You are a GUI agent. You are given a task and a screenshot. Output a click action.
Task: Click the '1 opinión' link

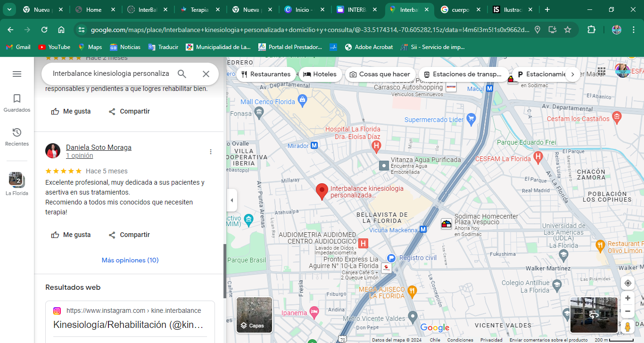tap(80, 155)
